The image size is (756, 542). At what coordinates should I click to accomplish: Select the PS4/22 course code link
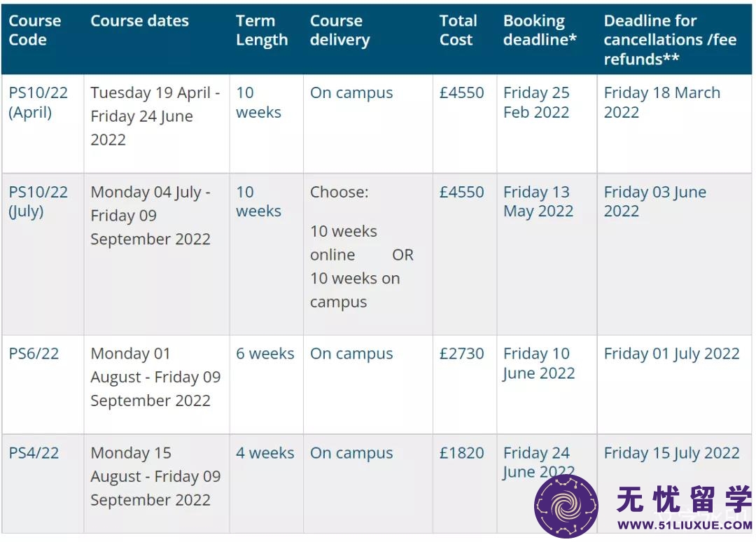point(34,453)
